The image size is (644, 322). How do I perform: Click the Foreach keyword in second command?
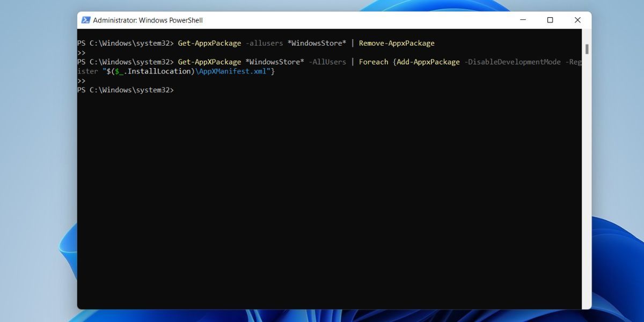click(x=374, y=62)
